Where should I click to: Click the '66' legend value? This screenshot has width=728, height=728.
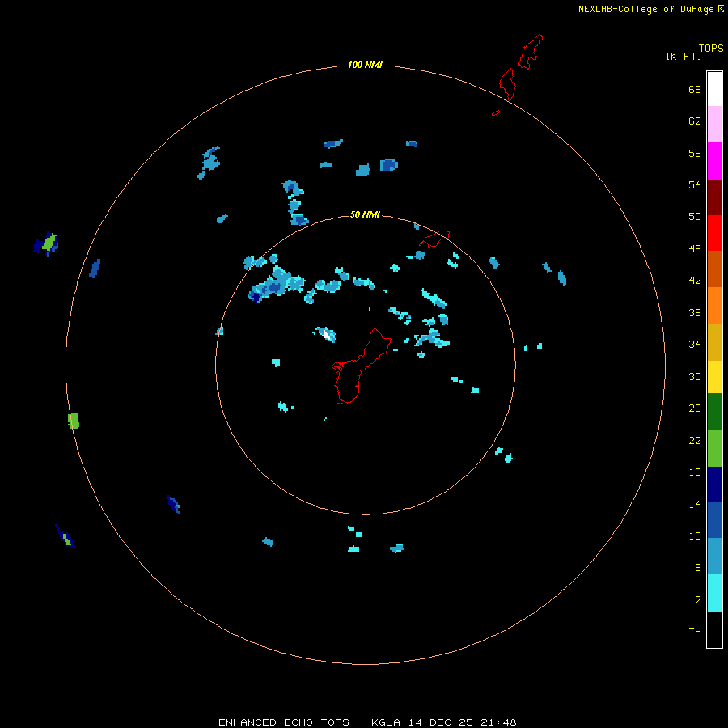(x=695, y=89)
